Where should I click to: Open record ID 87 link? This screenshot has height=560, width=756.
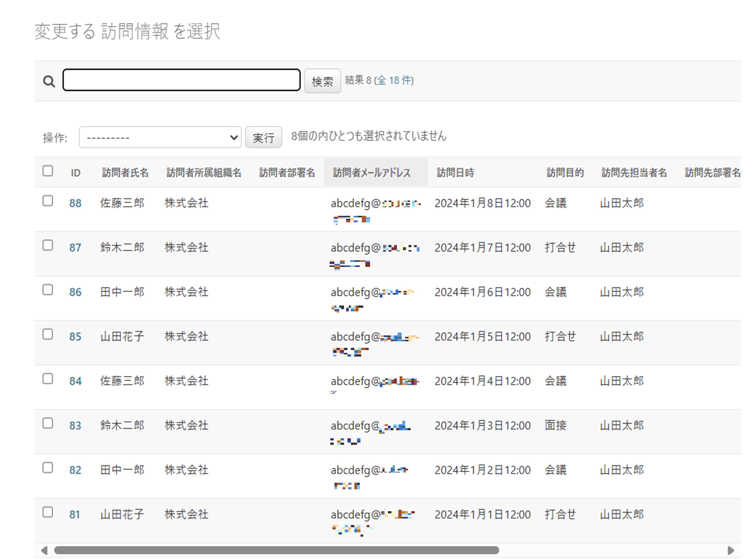(x=75, y=247)
